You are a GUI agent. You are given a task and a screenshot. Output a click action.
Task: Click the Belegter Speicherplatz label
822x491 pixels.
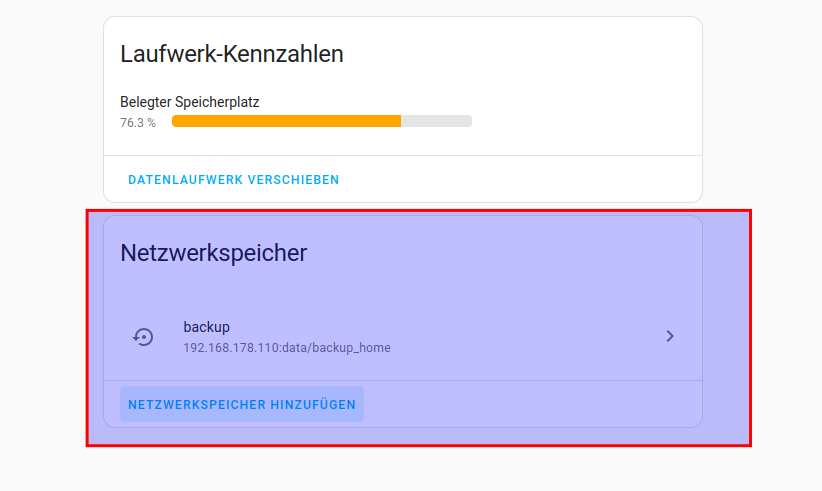190,102
